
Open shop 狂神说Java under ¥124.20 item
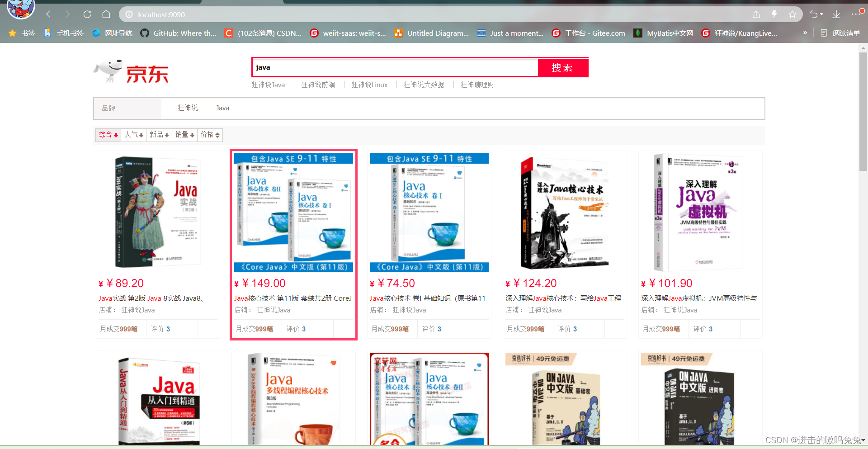[545, 310]
